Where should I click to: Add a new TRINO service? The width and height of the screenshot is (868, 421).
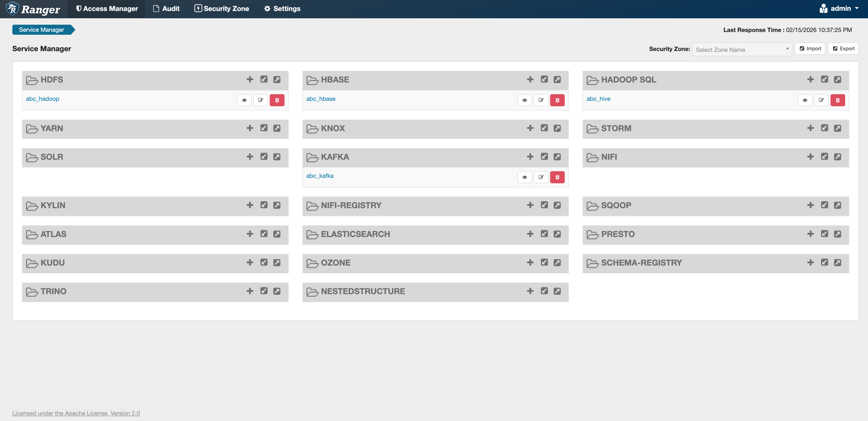pyautogui.click(x=250, y=291)
